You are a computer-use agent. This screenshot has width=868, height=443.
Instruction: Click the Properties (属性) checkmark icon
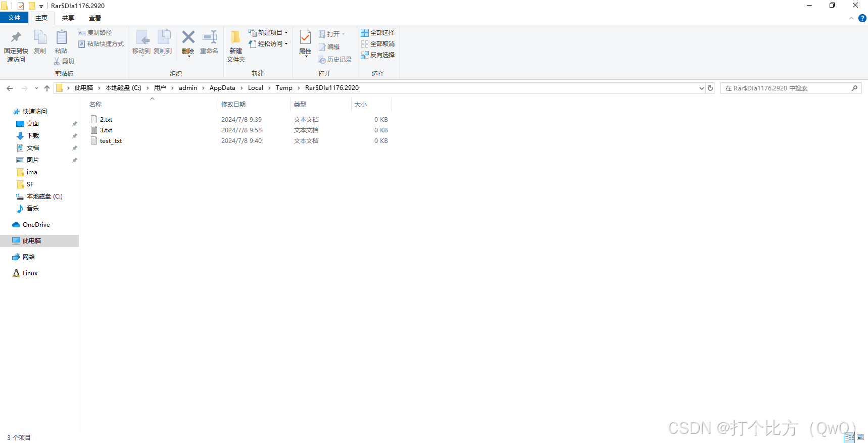pos(305,38)
